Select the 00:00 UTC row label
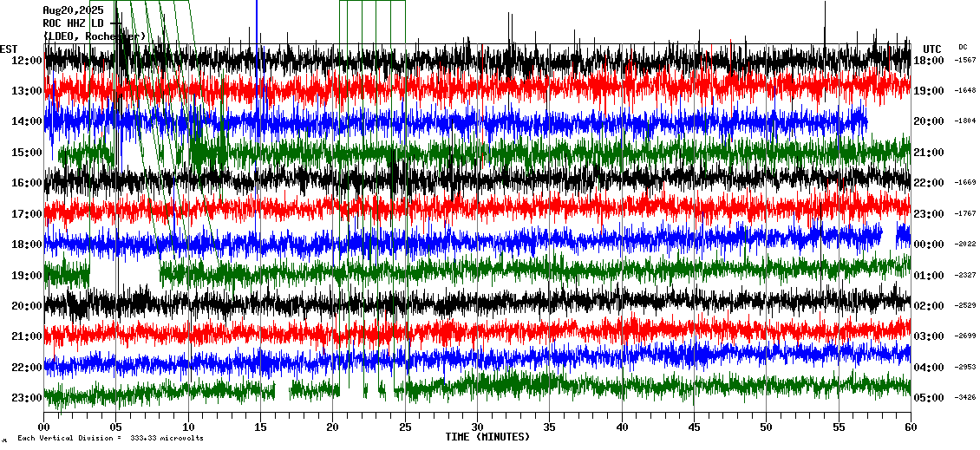The height and width of the screenshot is (450, 980). [x=929, y=245]
